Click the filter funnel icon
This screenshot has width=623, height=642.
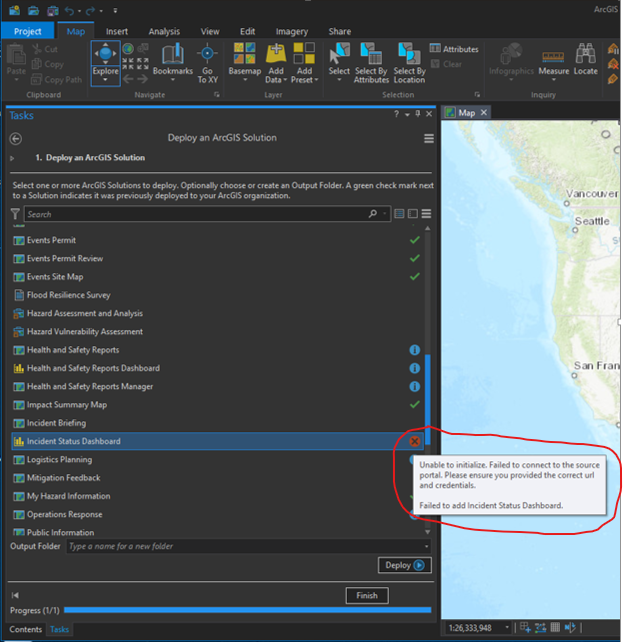tap(15, 214)
